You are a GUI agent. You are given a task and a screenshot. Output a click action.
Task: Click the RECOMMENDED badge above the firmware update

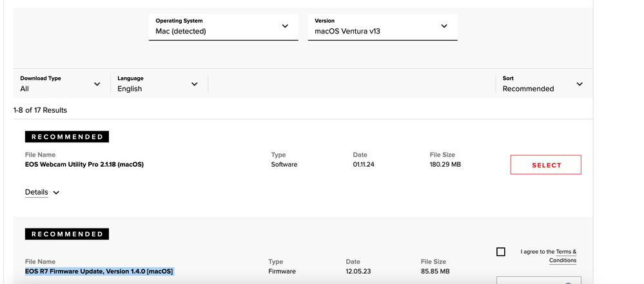click(x=67, y=234)
